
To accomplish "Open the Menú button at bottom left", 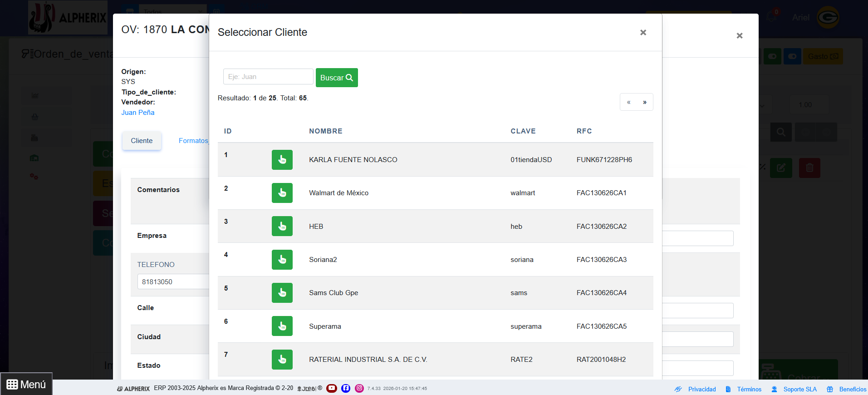I will coord(26,384).
